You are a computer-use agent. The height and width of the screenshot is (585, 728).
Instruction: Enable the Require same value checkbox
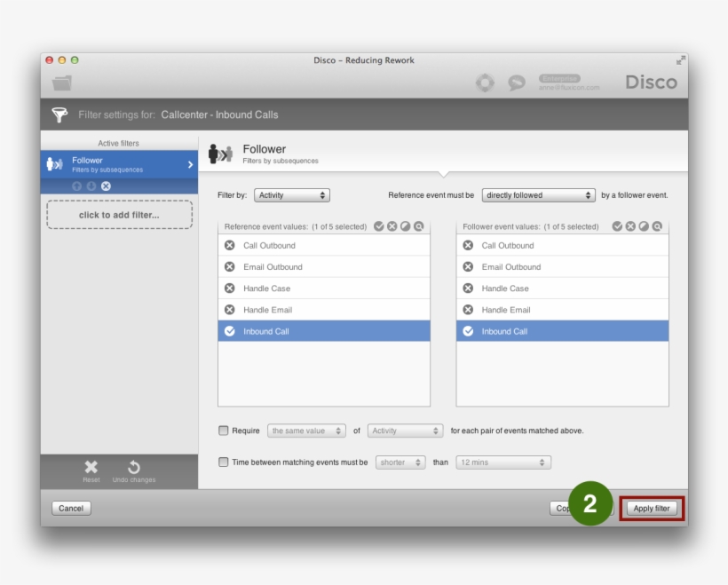click(x=224, y=431)
